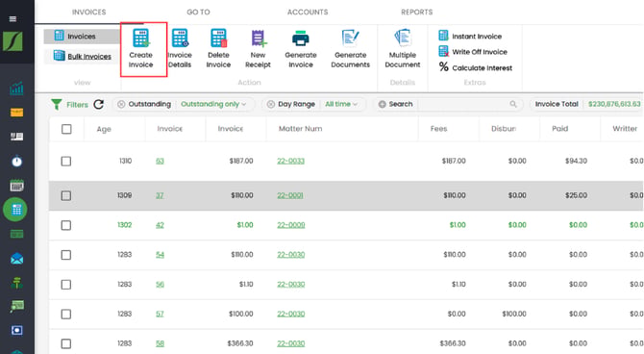Image resolution: width=644 pixels, height=354 pixels.
Task: Select the highlighted calculator sidebar icon
Action: point(15,210)
